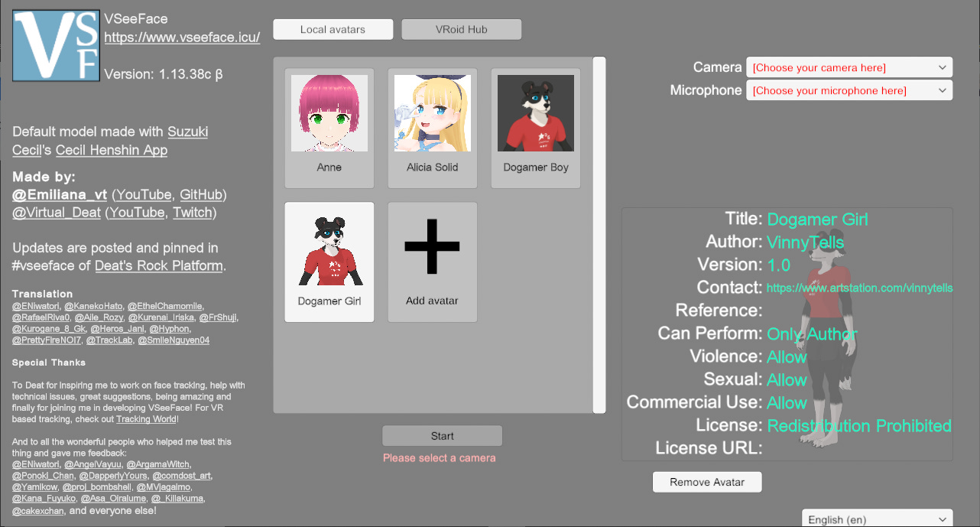Open the @SmileNguyen04 translator link
The height and width of the screenshot is (527, 980).
tap(174, 340)
